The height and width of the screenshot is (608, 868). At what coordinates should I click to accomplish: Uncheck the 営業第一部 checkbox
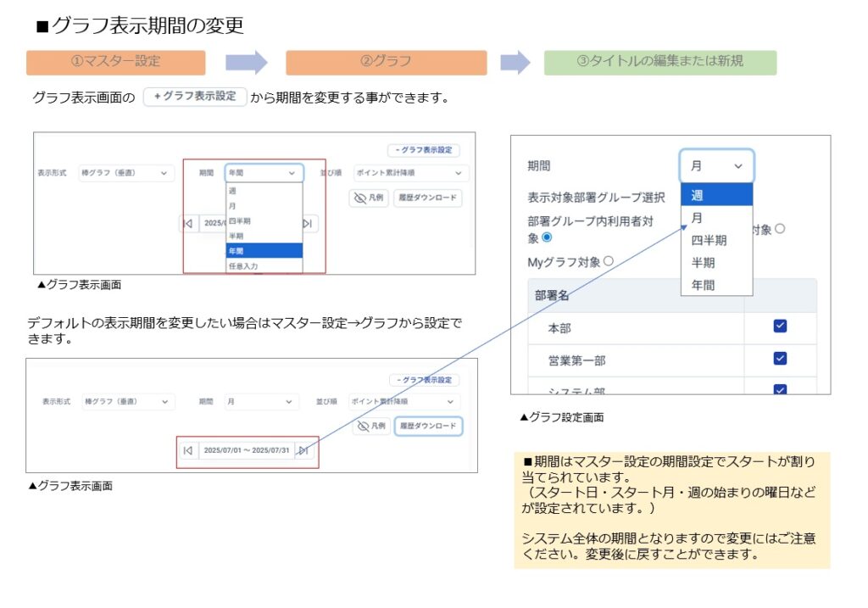[780, 359]
